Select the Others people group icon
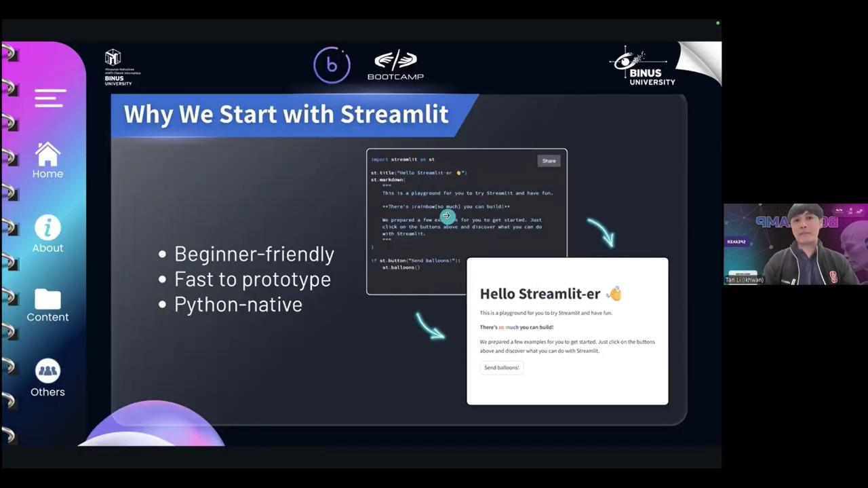Screen dimensions: 868x488 (x=47, y=371)
